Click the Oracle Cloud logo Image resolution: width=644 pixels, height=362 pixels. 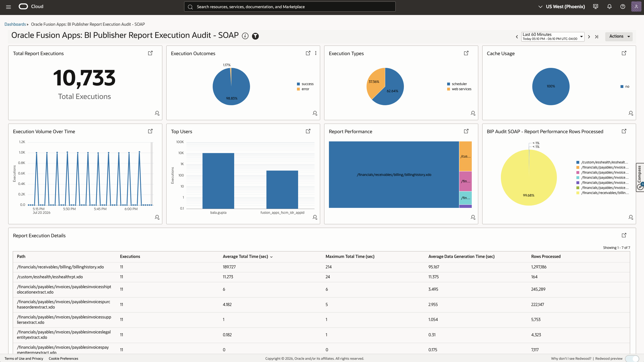[31, 7]
